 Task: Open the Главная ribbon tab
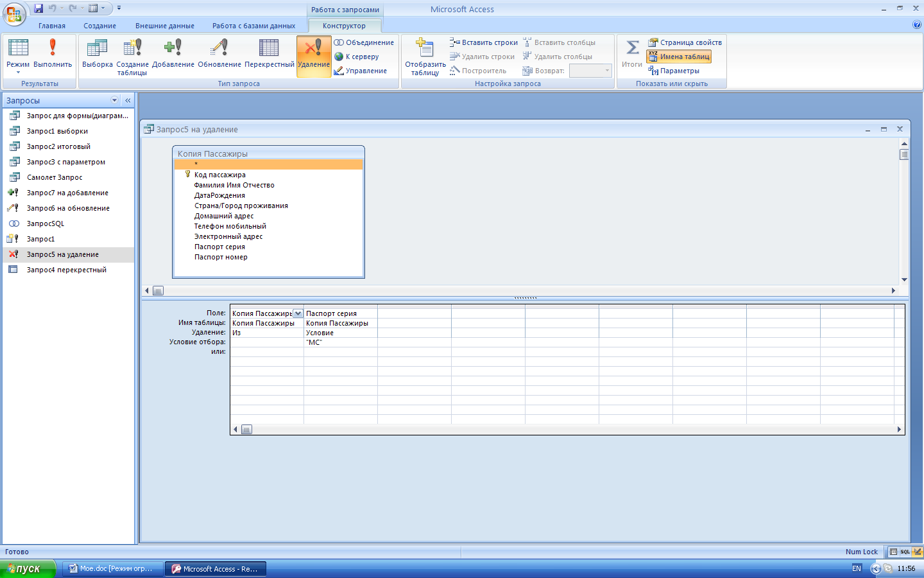(52, 26)
